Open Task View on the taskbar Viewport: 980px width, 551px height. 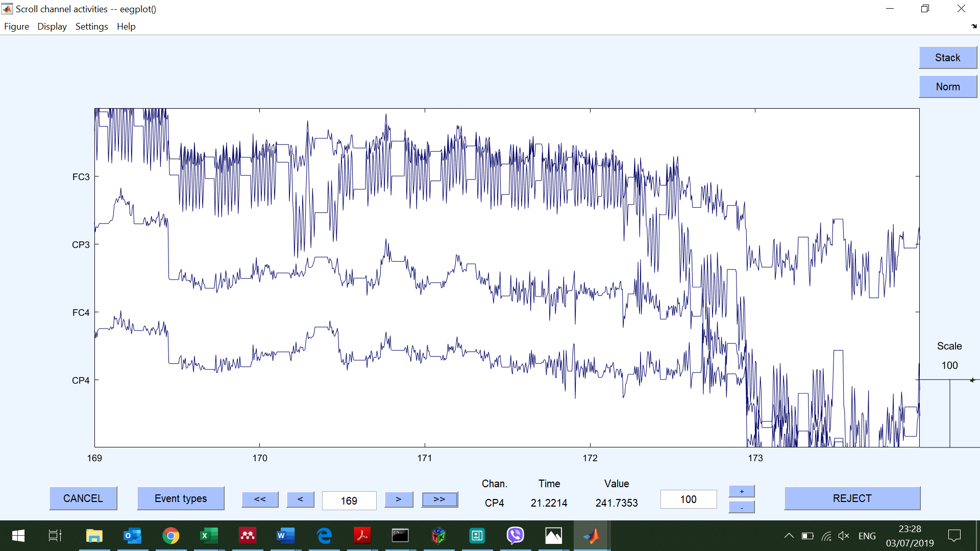coord(55,536)
